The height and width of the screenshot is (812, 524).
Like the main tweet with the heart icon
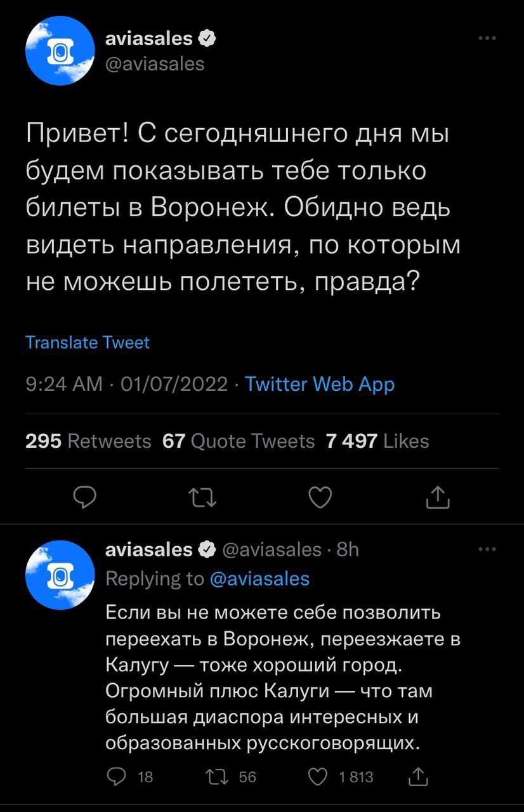click(x=320, y=499)
